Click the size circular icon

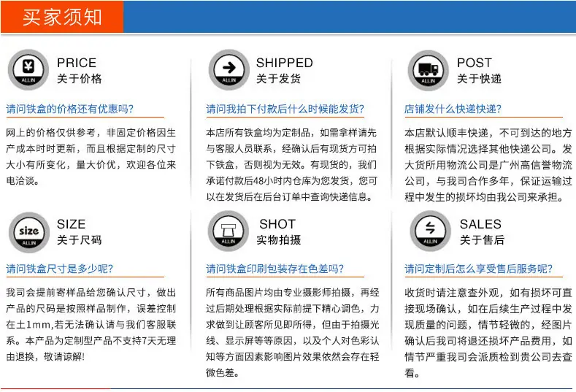29,233
